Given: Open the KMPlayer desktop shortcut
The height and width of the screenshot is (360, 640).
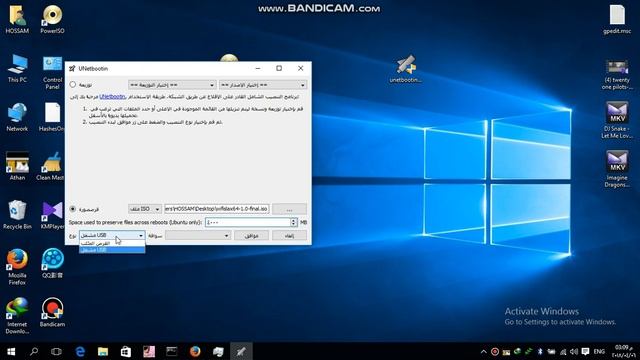Looking at the screenshot, I should click(x=52, y=215).
